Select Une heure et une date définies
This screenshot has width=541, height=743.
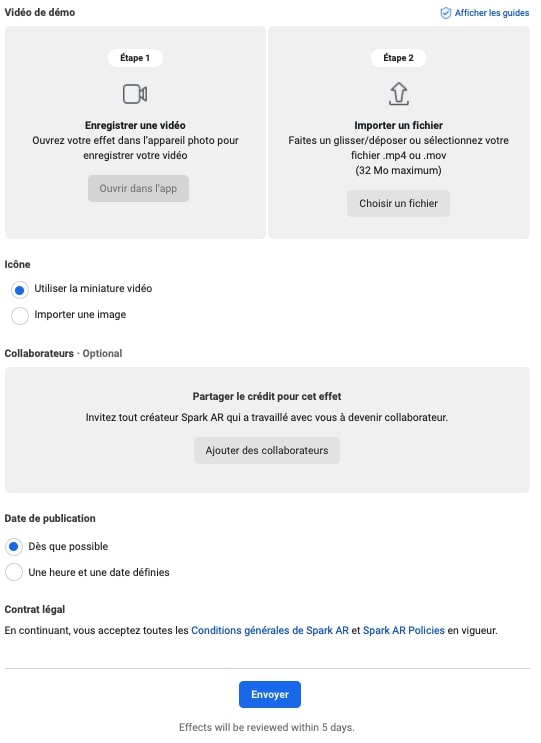pyautogui.click(x=14, y=572)
